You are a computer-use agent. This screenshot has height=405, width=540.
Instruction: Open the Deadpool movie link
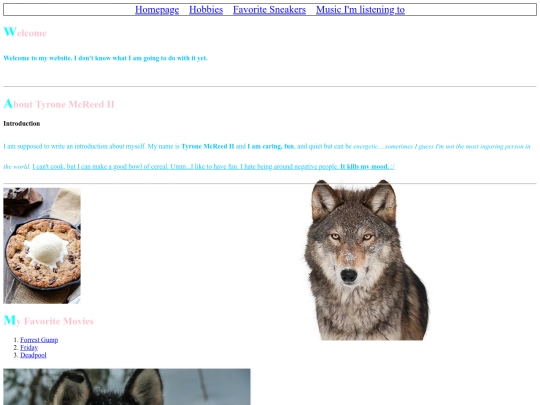[x=33, y=355]
